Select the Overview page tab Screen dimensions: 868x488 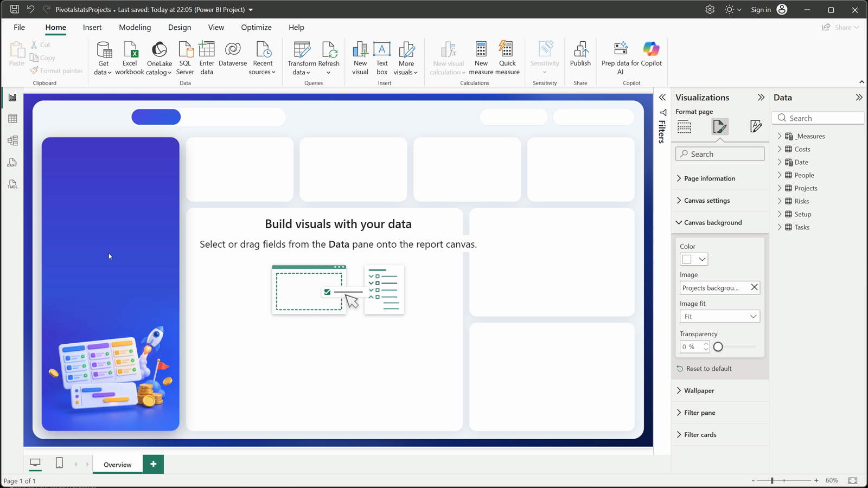[x=118, y=464]
